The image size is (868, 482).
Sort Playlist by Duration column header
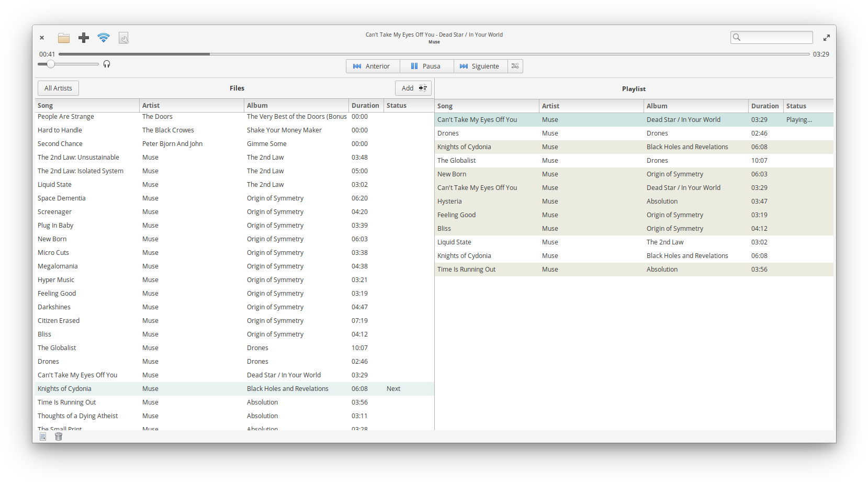click(x=766, y=106)
